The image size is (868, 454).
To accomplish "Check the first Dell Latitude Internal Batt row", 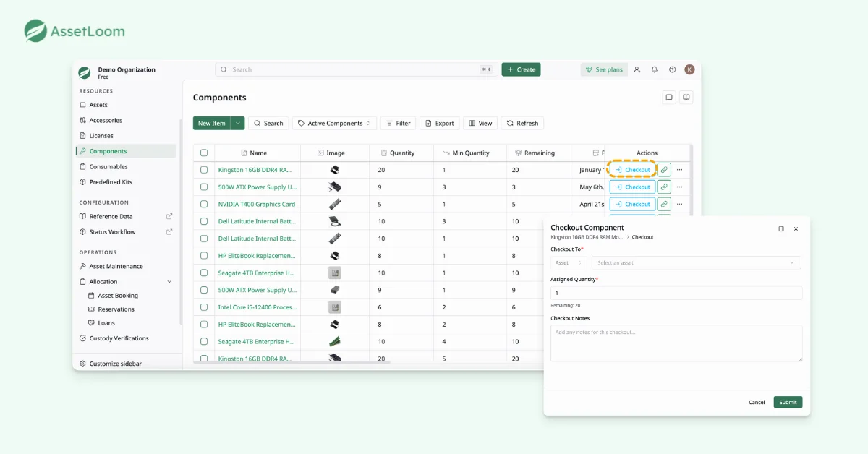I will 204,221.
